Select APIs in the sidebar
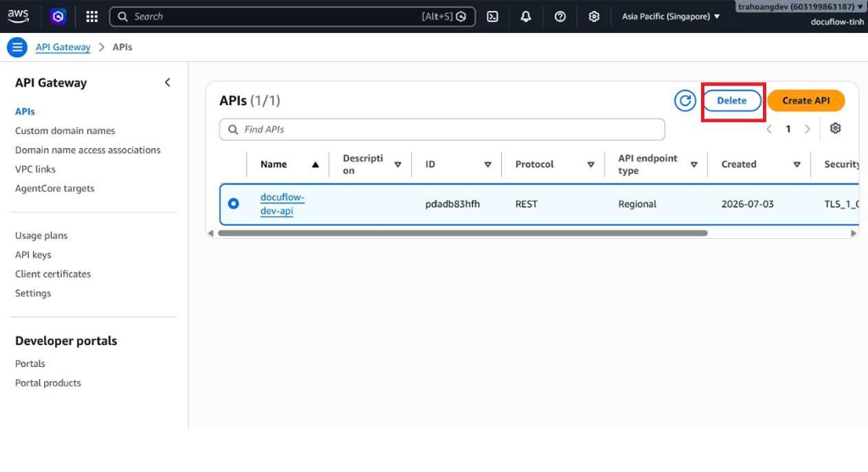This screenshot has height=472, width=868. click(25, 111)
